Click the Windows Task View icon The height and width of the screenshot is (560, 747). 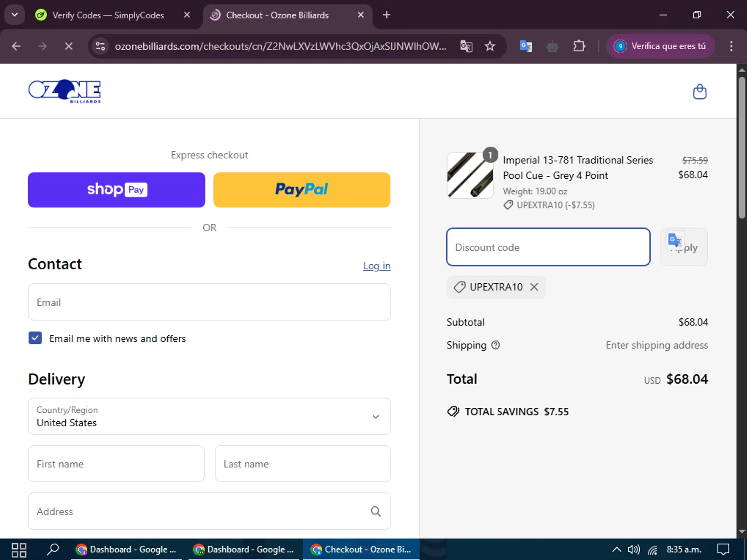[19, 550]
